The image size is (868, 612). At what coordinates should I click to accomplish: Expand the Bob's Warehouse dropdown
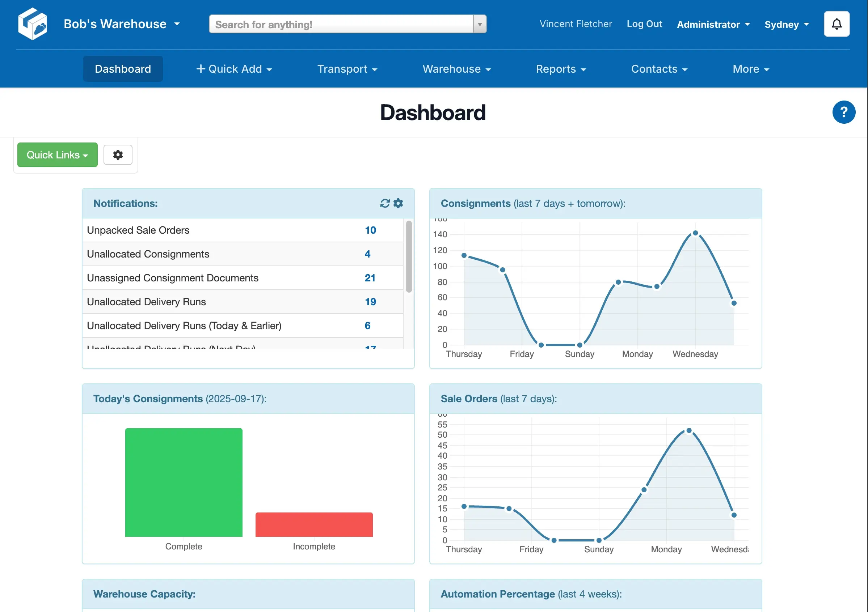121,24
